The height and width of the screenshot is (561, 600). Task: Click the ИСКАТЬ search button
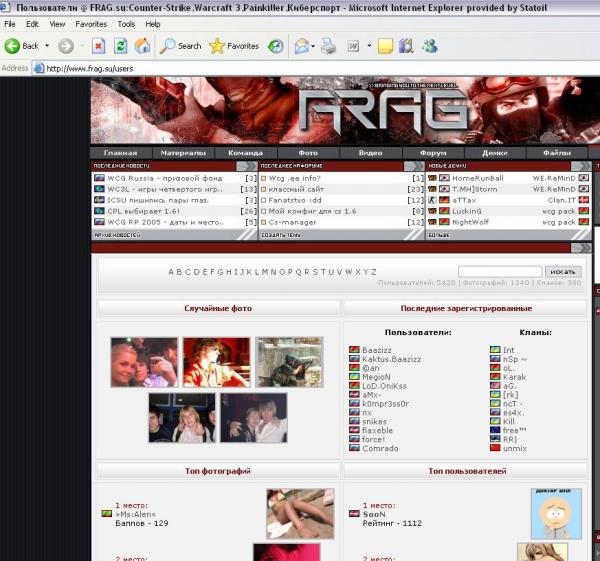[563, 272]
